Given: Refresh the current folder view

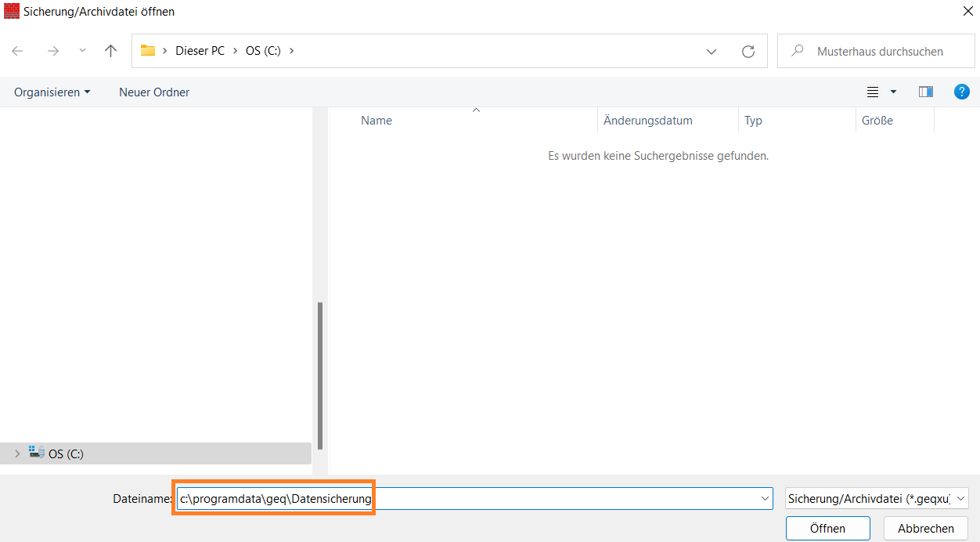Looking at the screenshot, I should pyautogui.click(x=748, y=50).
